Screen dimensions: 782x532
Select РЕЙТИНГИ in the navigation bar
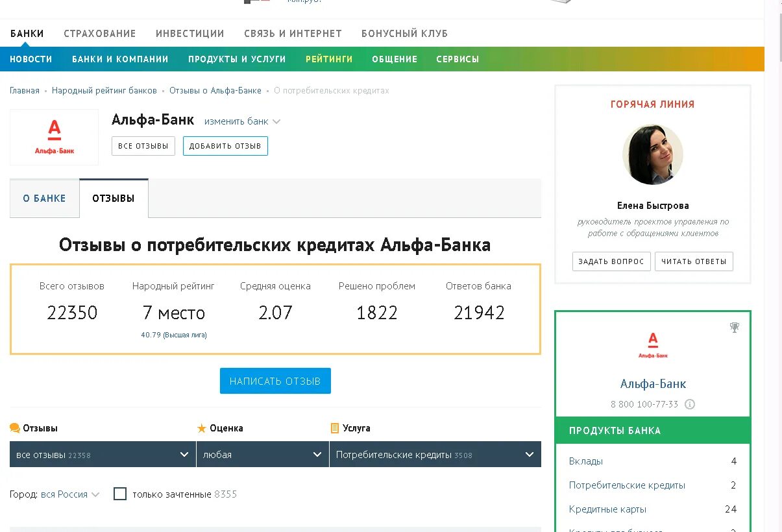tap(329, 59)
